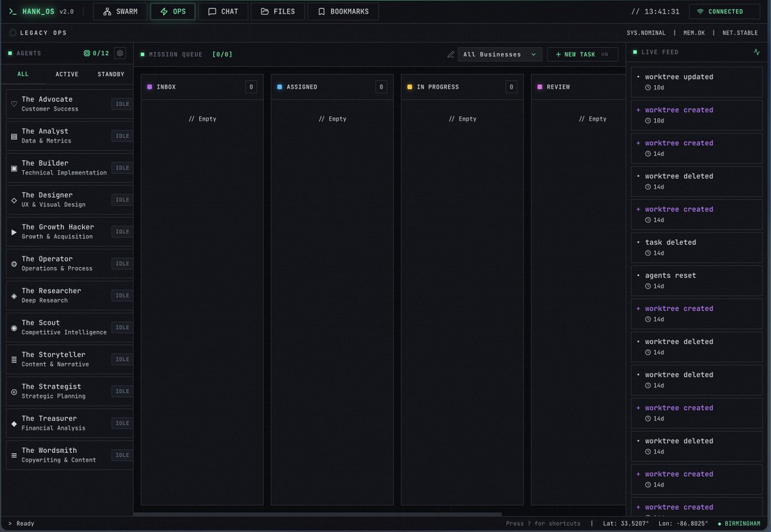Click IDLE badge for The Advocate
Screen dimensions: 771x532
122,104
